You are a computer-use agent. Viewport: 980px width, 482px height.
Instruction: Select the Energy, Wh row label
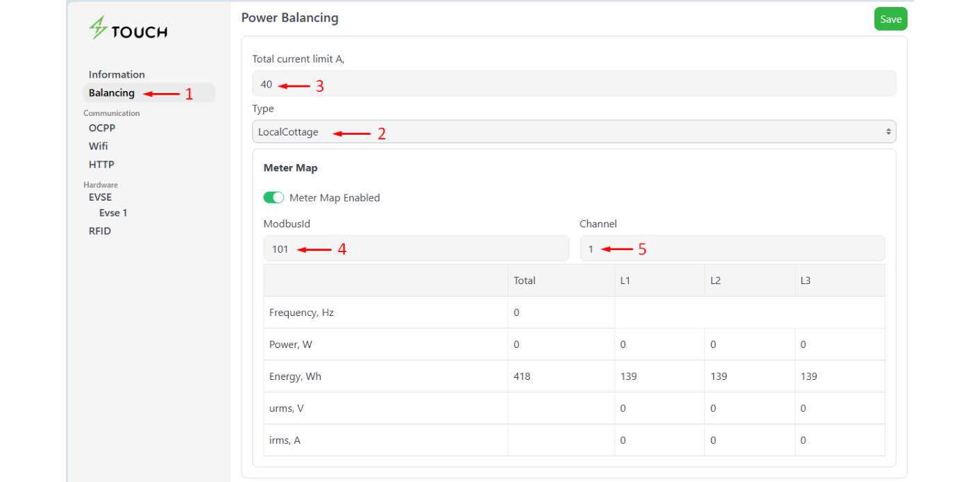click(295, 376)
